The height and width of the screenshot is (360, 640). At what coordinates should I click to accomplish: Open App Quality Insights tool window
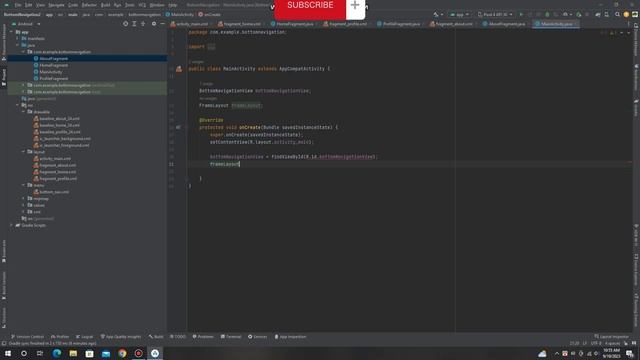(120, 337)
